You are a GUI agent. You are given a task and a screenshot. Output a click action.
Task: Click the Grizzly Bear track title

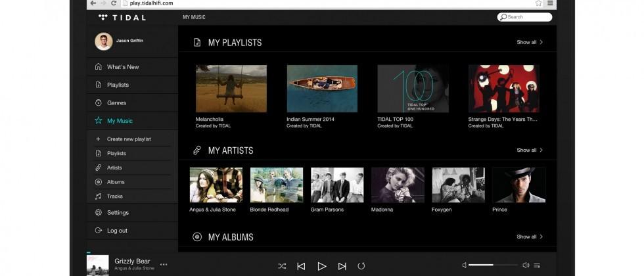click(132, 262)
